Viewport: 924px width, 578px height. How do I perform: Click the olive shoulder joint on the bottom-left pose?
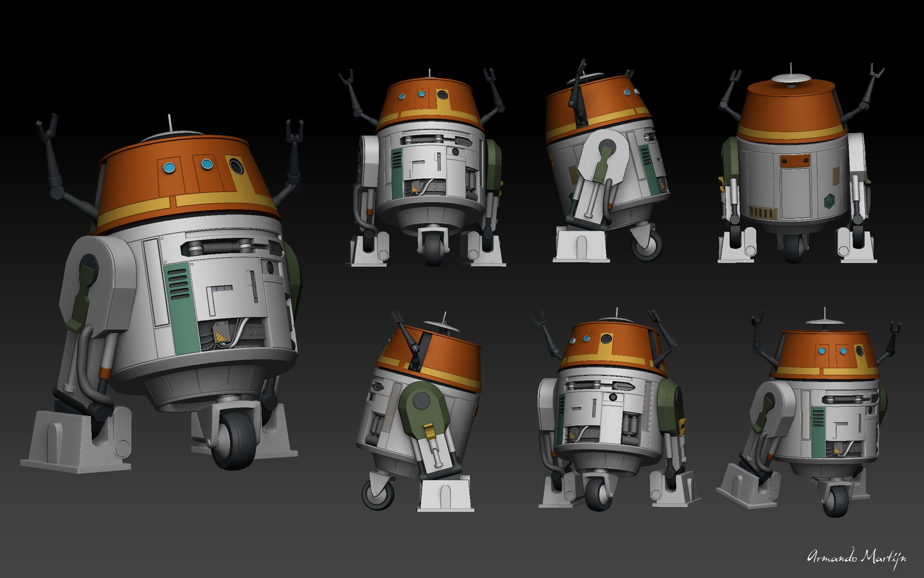[x=423, y=405]
